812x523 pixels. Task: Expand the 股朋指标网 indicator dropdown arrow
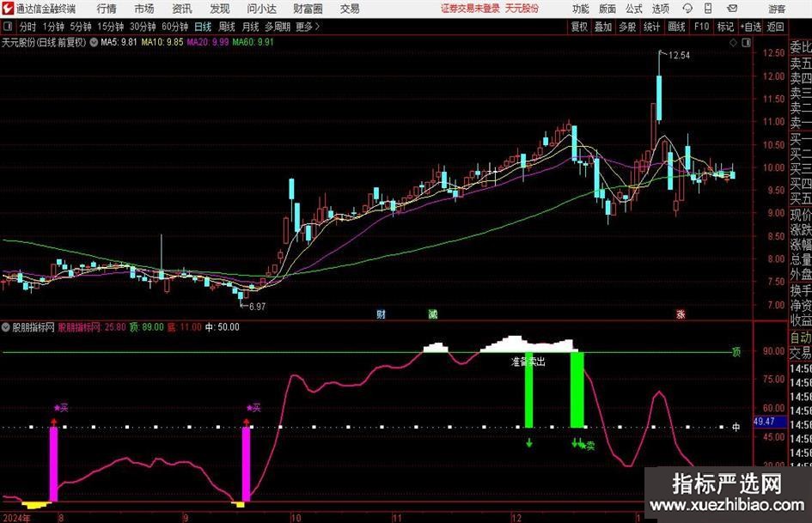[6, 327]
